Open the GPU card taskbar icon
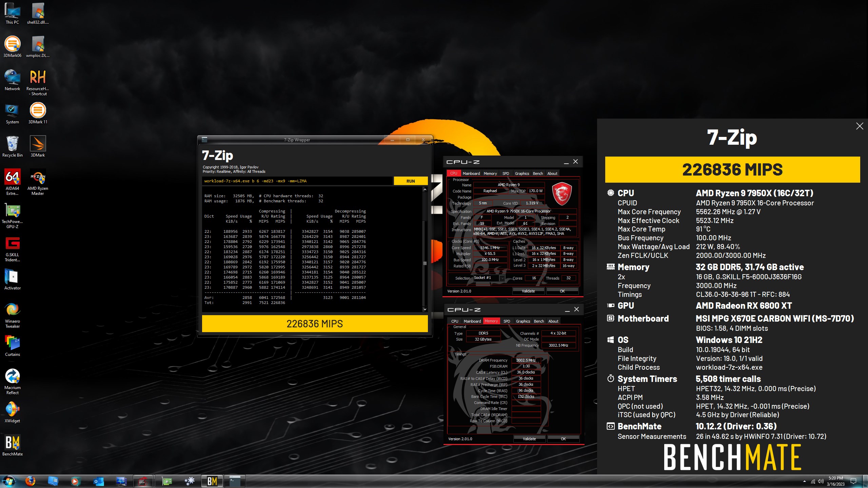The height and width of the screenshot is (488, 868). tap(166, 481)
